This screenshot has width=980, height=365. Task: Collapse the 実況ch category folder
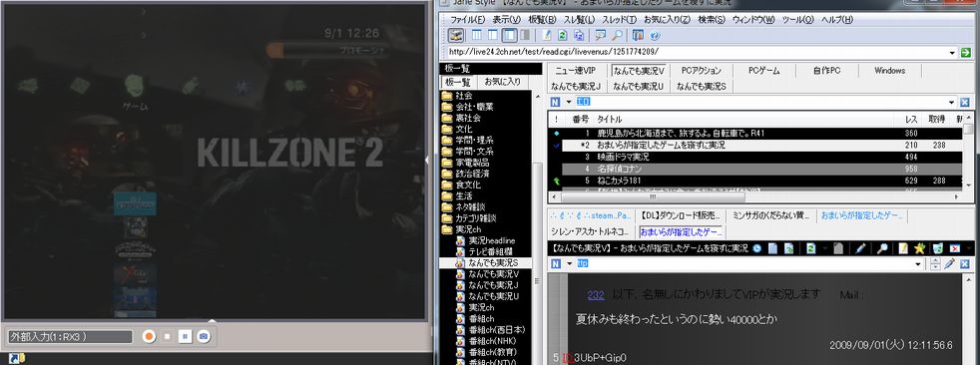tap(461, 229)
